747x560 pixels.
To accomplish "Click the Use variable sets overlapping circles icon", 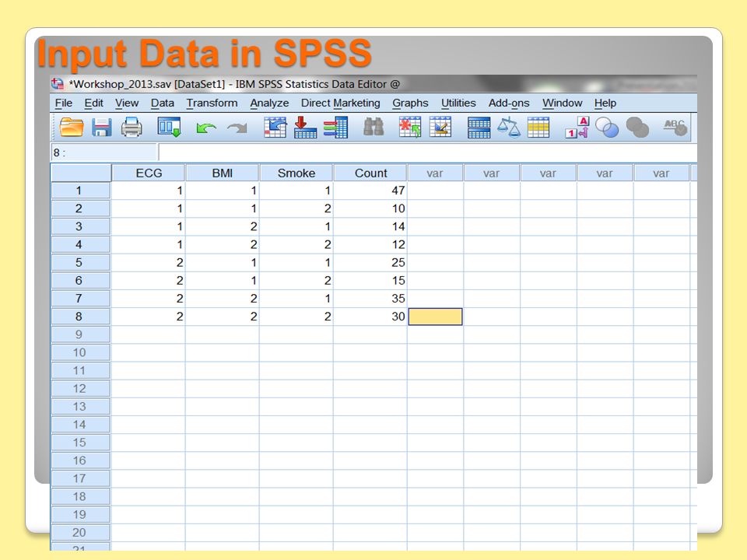I will (607, 128).
